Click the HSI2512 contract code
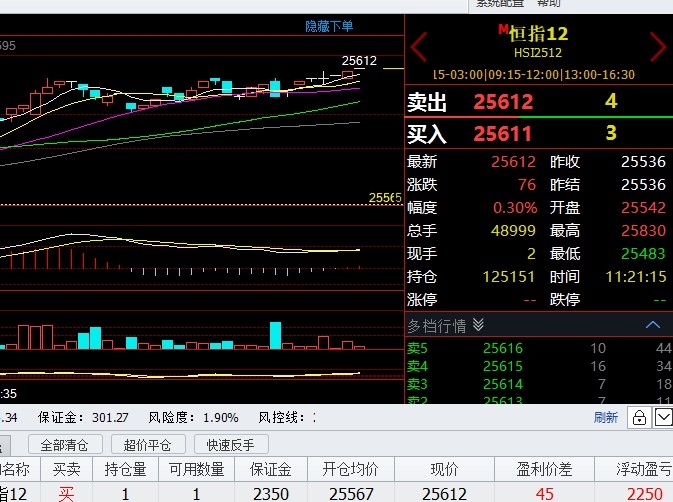The width and height of the screenshot is (673, 502). [x=538, y=53]
